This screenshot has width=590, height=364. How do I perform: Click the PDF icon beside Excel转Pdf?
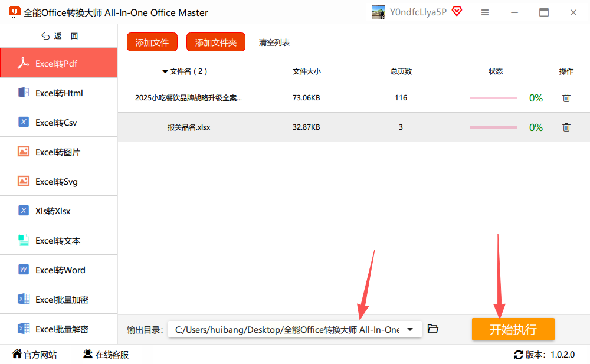pos(24,63)
